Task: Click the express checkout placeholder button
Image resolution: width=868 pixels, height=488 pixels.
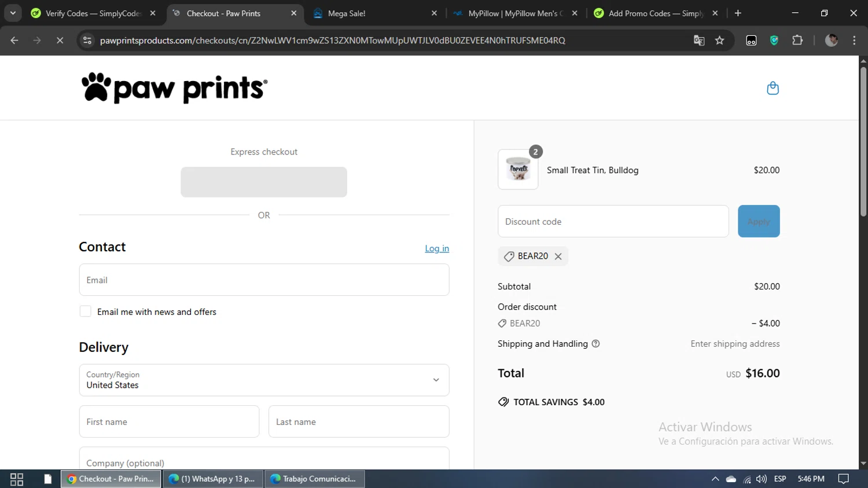Action: pos(264,182)
